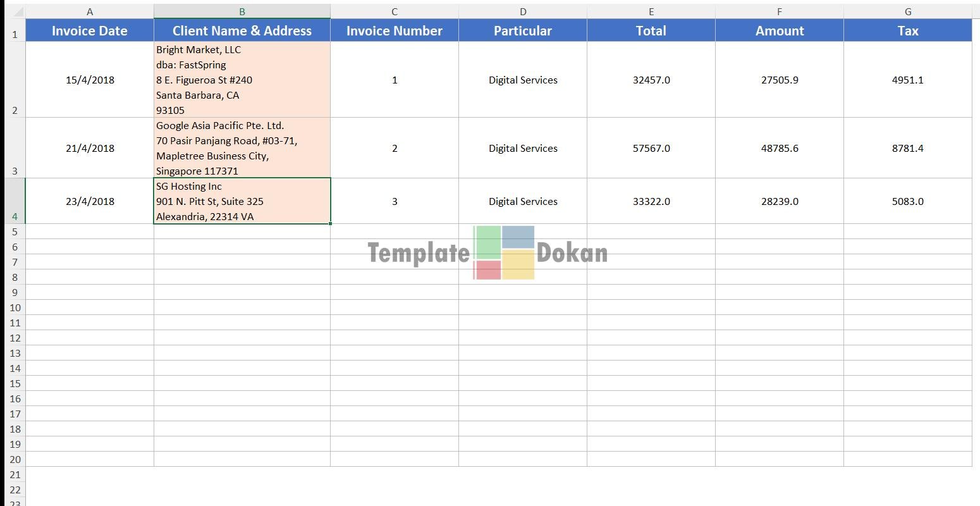Click the Invoice Date header cell
Screen dimensions: 980x506
tap(89, 30)
